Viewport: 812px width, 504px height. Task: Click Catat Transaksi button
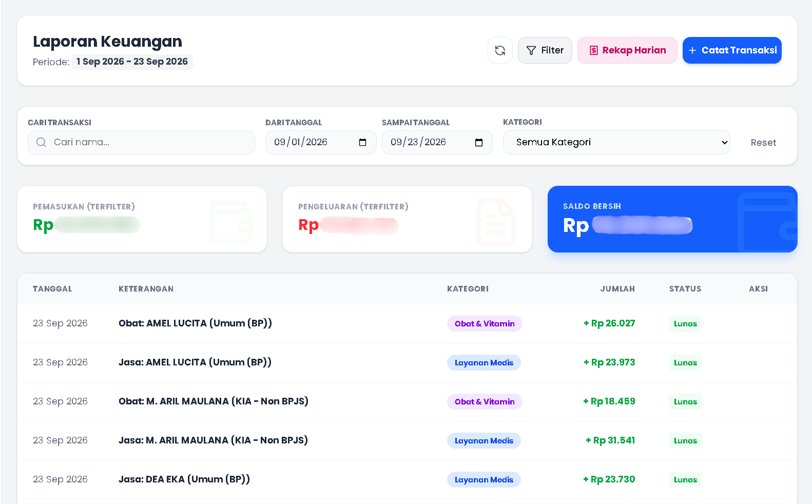(x=732, y=50)
